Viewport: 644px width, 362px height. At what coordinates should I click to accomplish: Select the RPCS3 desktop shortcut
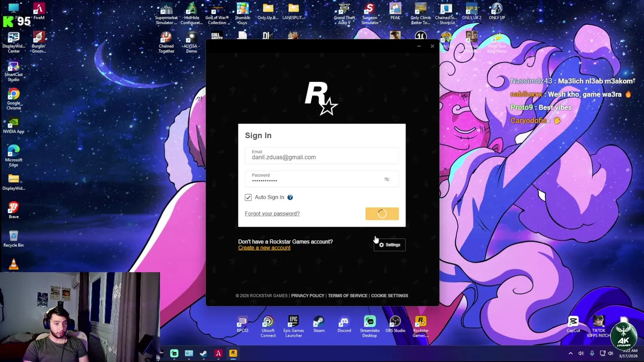[242, 324]
